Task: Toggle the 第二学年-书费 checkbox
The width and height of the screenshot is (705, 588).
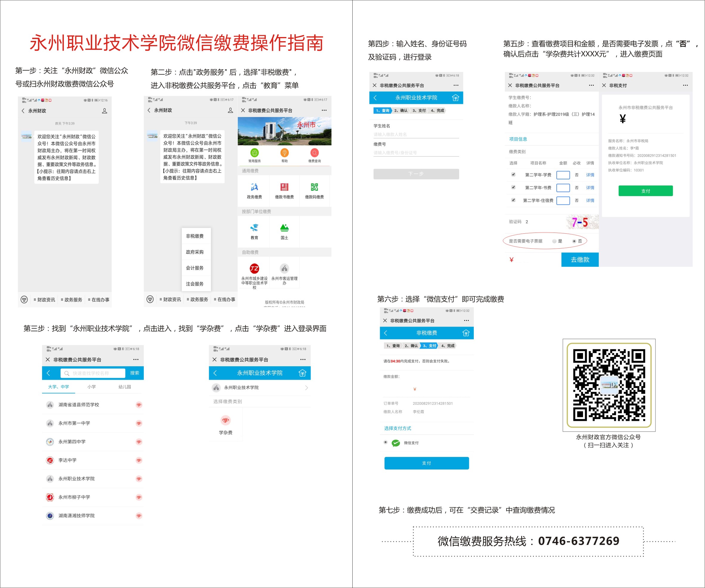Action: [x=513, y=187]
